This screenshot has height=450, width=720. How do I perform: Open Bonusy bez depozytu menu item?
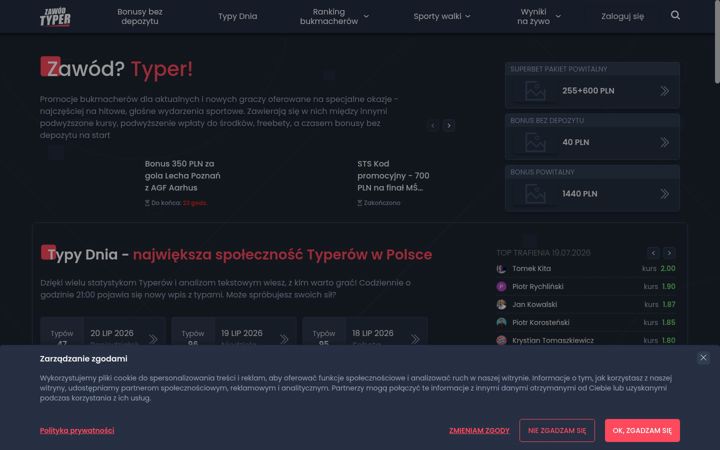140,16
